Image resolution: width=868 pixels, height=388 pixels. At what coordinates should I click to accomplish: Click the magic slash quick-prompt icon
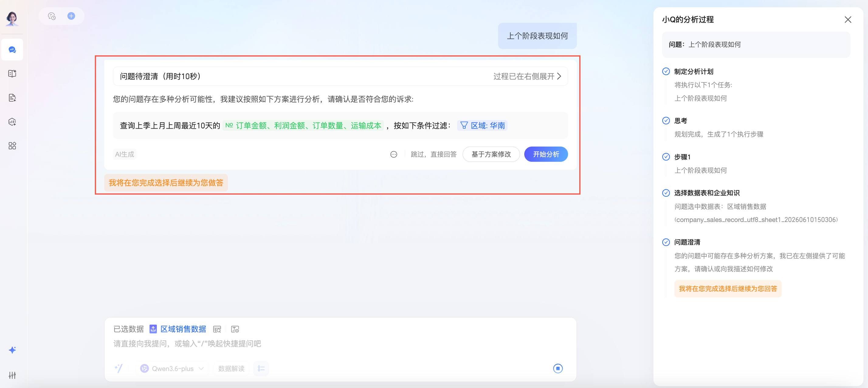point(119,369)
